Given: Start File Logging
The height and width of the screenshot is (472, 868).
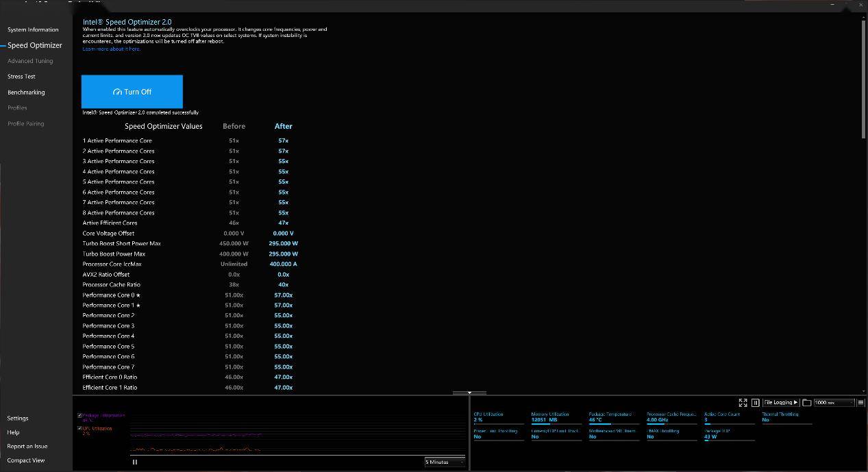Looking at the screenshot, I should (x=781, y=403).
